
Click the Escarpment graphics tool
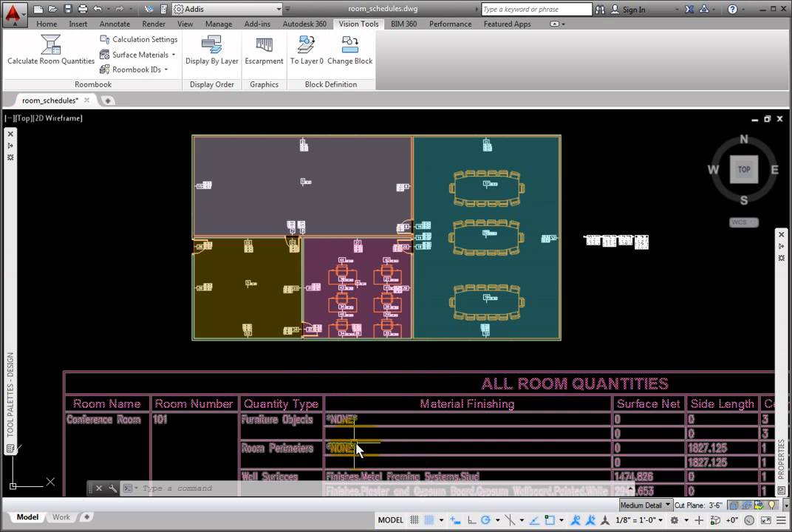(x=264, y=50)
